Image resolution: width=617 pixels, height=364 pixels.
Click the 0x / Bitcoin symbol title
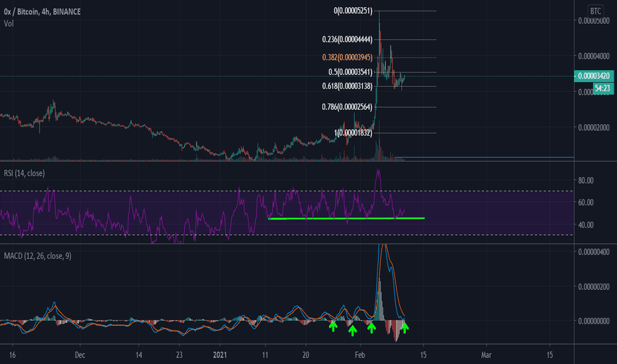pyautogui.click(x=42, y=12)
